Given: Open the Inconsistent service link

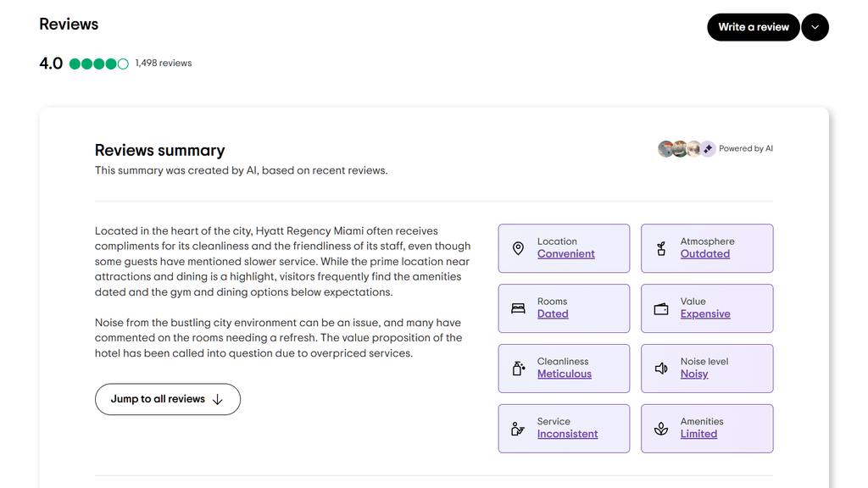Looking at the screenshot, I should pos(568,433).
